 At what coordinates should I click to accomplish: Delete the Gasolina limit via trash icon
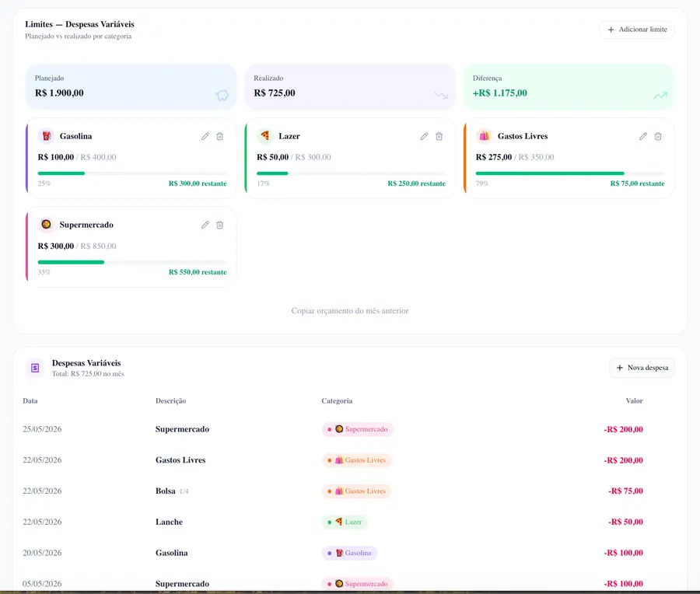point(219,136)
